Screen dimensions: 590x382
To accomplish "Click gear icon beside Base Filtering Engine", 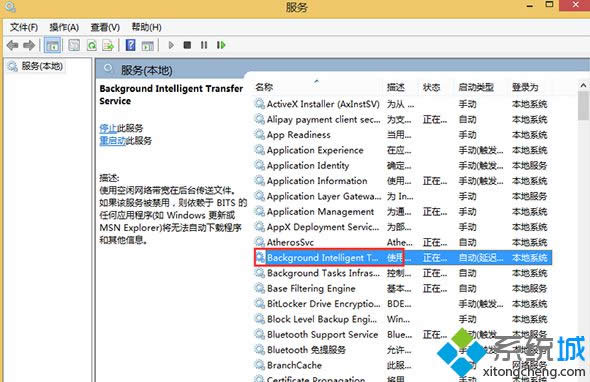I will 260,288.
